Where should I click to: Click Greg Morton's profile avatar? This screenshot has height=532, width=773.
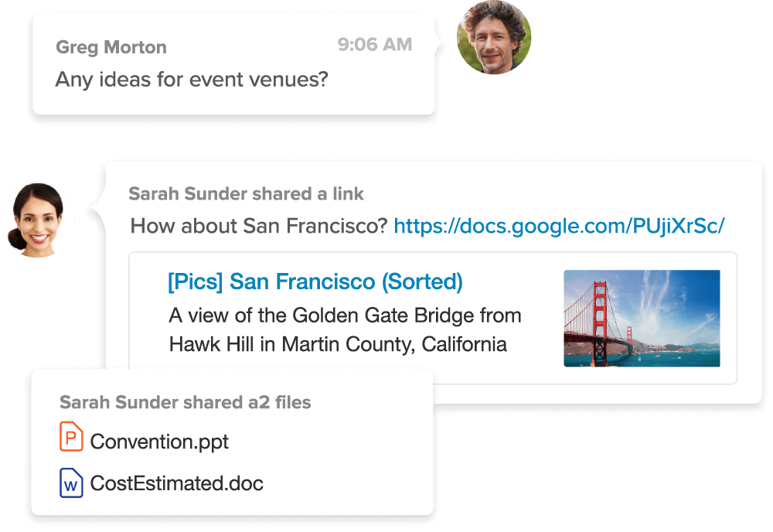[494, 37]
